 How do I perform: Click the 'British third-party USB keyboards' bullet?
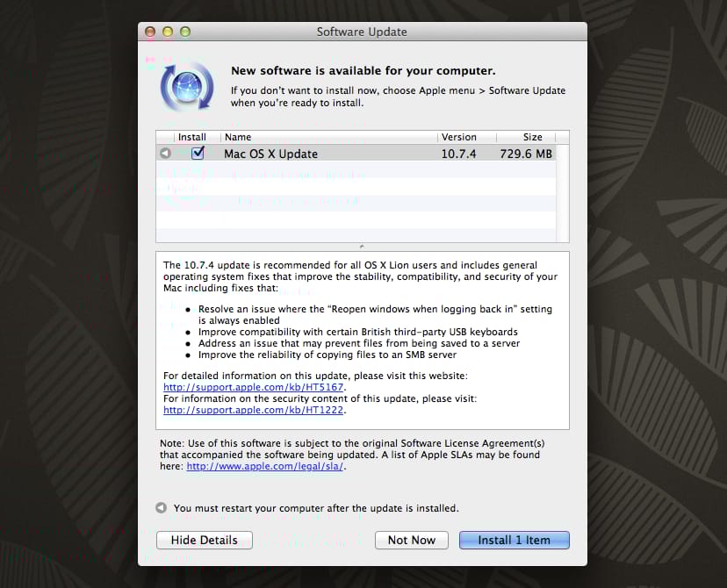click(358, 332)
